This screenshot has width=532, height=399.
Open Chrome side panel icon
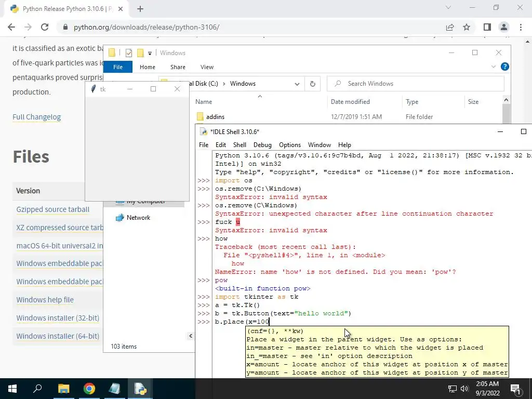tap(487, 27)
